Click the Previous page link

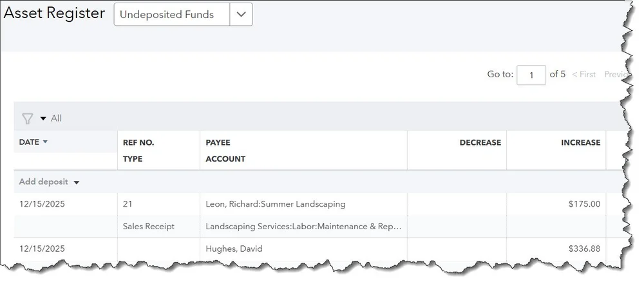(x=616, y=74)
